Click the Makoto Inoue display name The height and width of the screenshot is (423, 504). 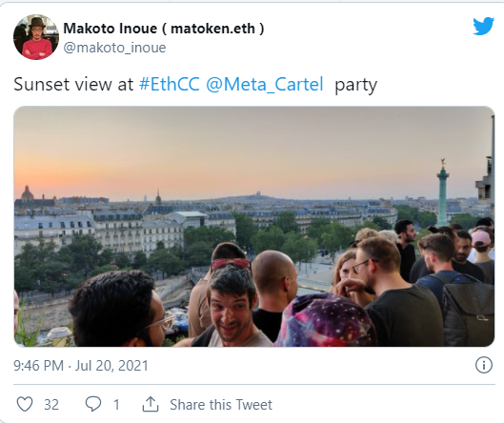click(x=111, y=29)
